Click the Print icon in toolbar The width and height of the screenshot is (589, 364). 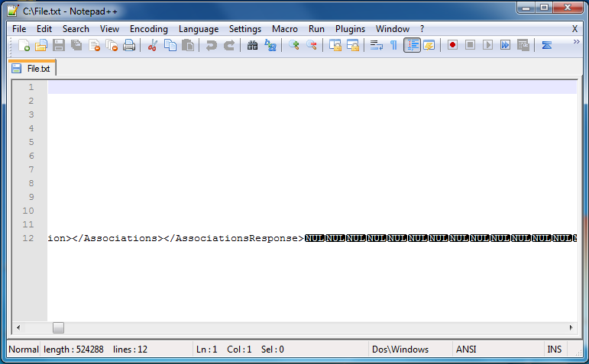[129, 46]
